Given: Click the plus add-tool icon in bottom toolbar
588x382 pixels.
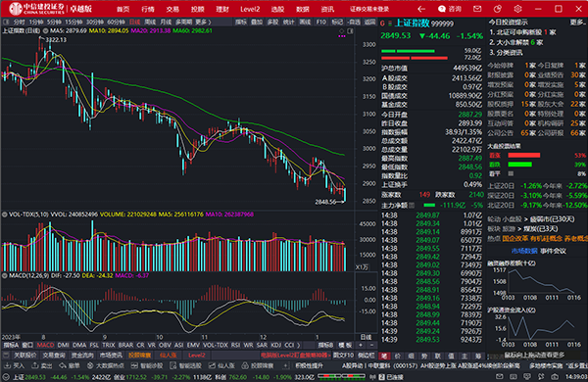Looking at the screenshot, I should 286,365.
